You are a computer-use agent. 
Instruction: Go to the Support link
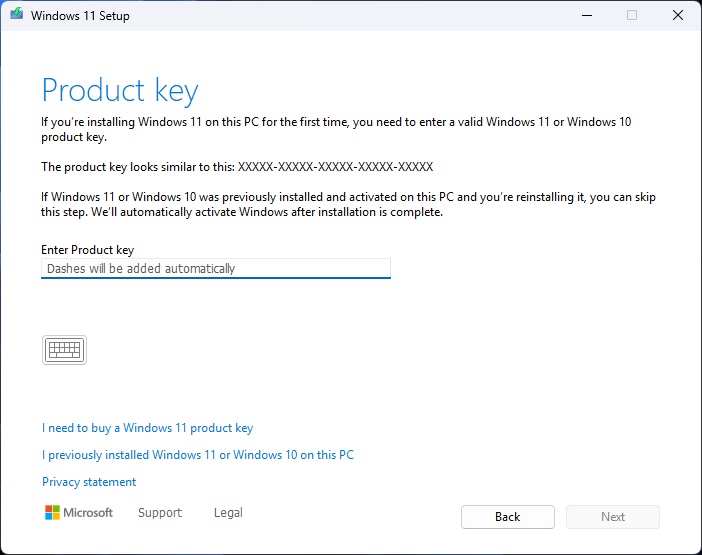coord(160,513)
